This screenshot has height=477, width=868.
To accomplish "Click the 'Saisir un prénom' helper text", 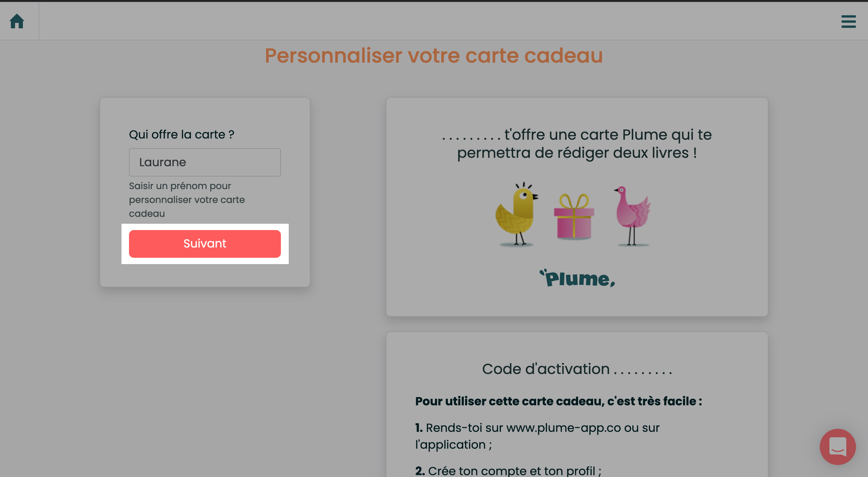I will click(187, 200).
